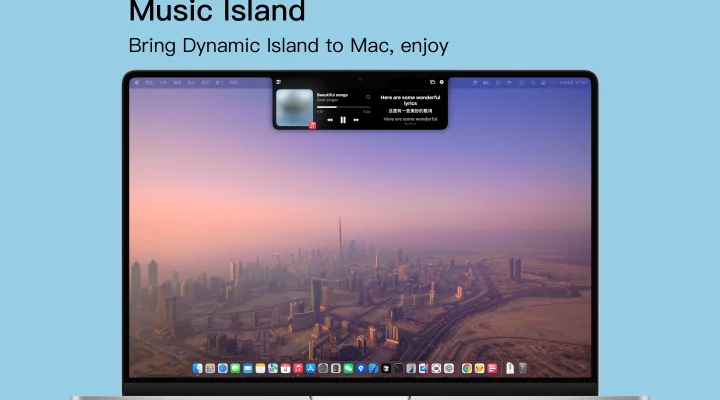
Task: Open the red list app in Dock
Action: [x=492, y=368]
